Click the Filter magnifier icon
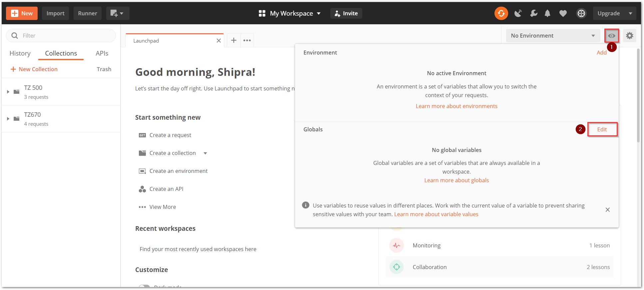The height and width of the screenshot is (290, 644). click(15, 36)
